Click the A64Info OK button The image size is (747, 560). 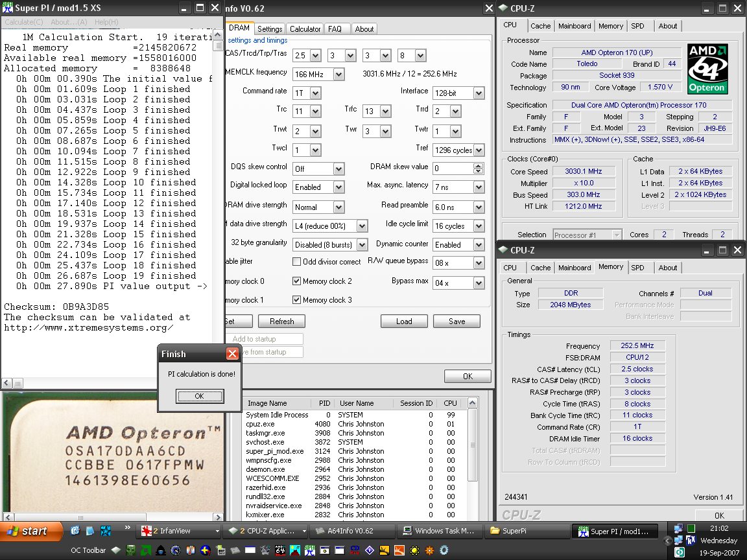(468, 376)
